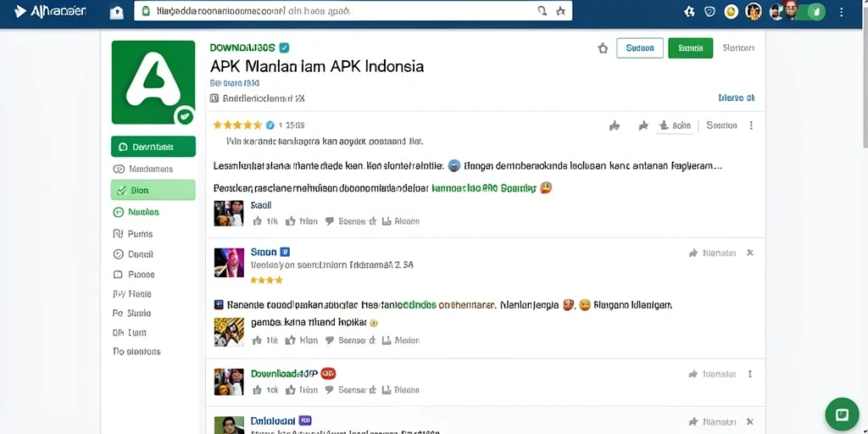Open the Eieni sidebar item

tap(130, 332)
